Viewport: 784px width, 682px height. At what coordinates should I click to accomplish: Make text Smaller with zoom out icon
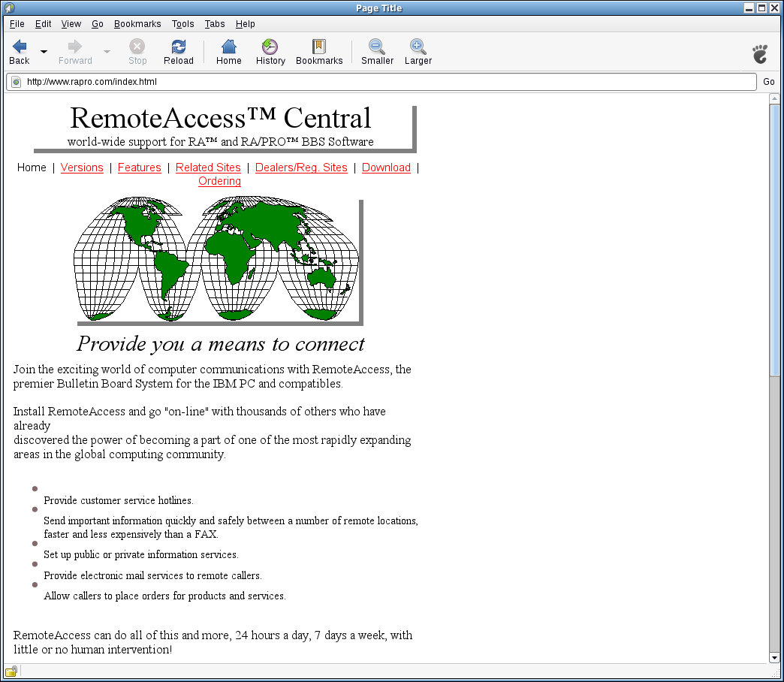pos(377,47)
